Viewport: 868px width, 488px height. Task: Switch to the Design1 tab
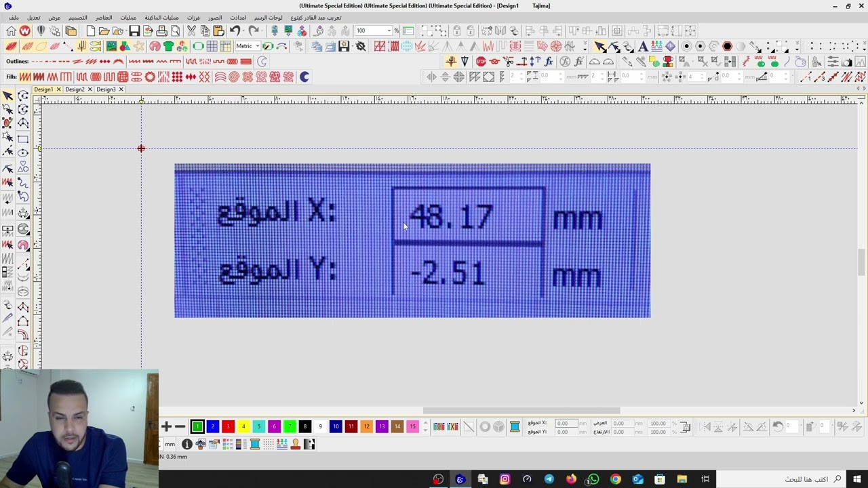tap(43, 89)
